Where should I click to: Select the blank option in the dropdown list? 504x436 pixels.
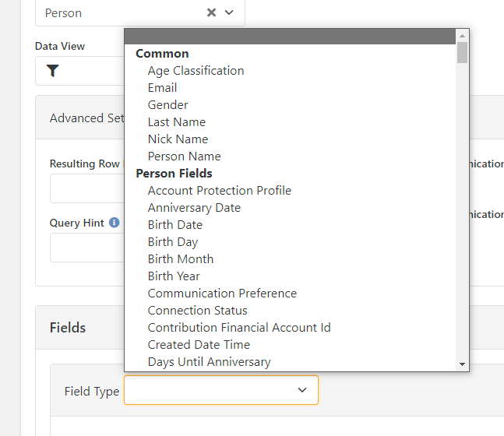290,37
